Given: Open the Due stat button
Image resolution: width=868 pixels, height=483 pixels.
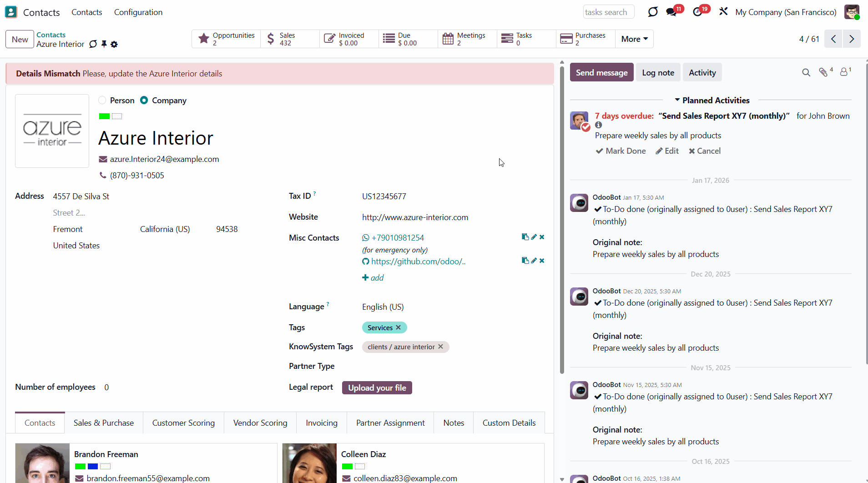Looking at the screenshot, I should click(409, 39).
